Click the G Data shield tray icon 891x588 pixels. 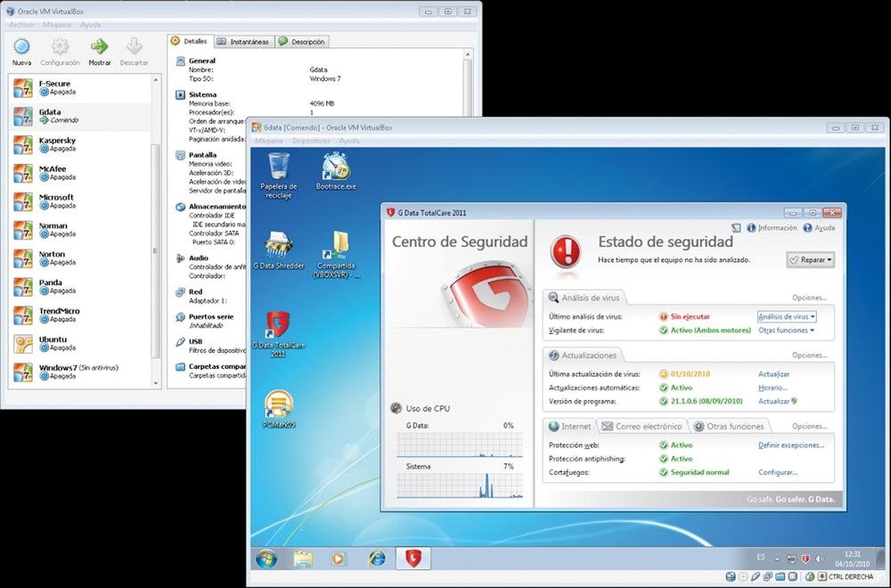tap(805, 559)
